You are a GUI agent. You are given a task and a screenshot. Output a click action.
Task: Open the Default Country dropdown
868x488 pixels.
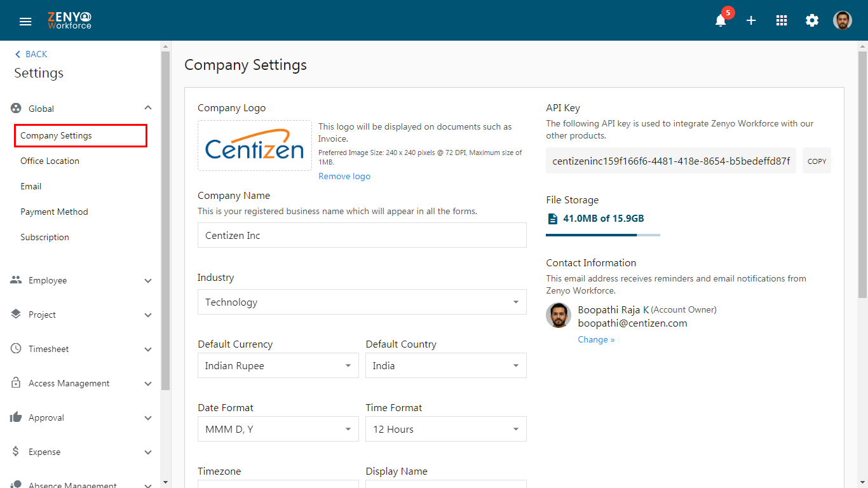point(446,365)
